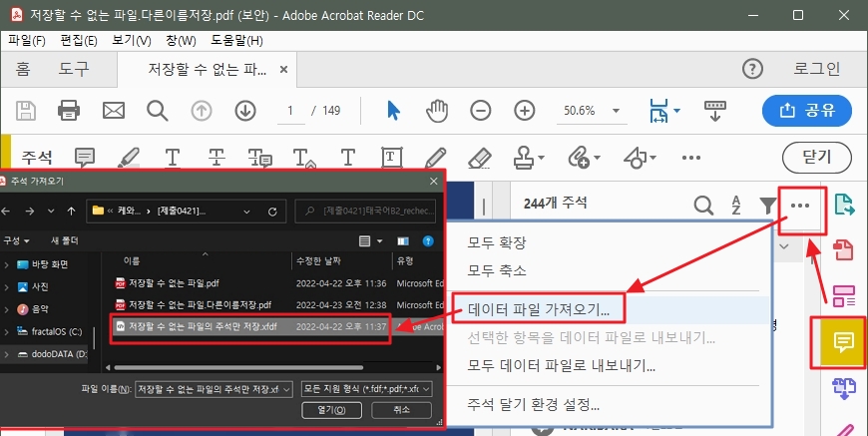Go to next page arrow icon
Viewport: 868px width, 436px height.
245,111
